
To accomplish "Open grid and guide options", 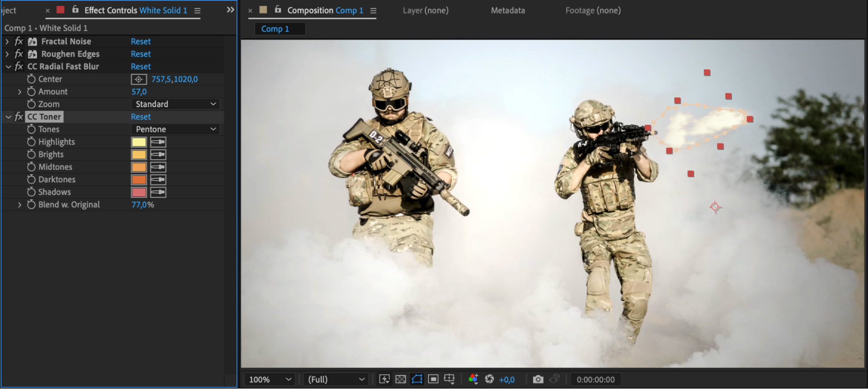I will [449, 379].
